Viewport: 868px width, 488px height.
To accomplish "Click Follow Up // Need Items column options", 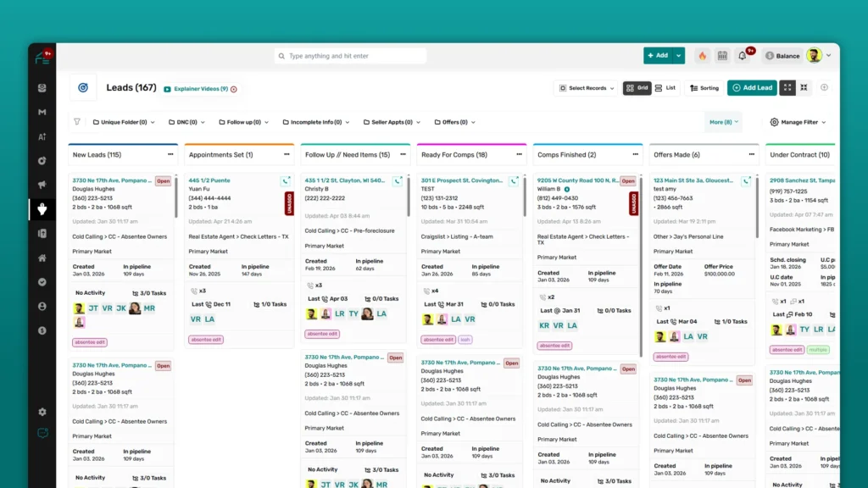I will pos(403,154).
